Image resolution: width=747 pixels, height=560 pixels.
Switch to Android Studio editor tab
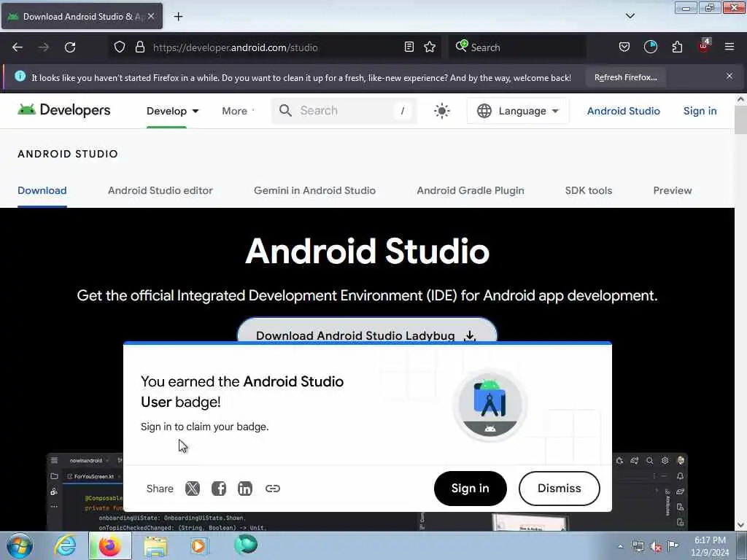160,190
